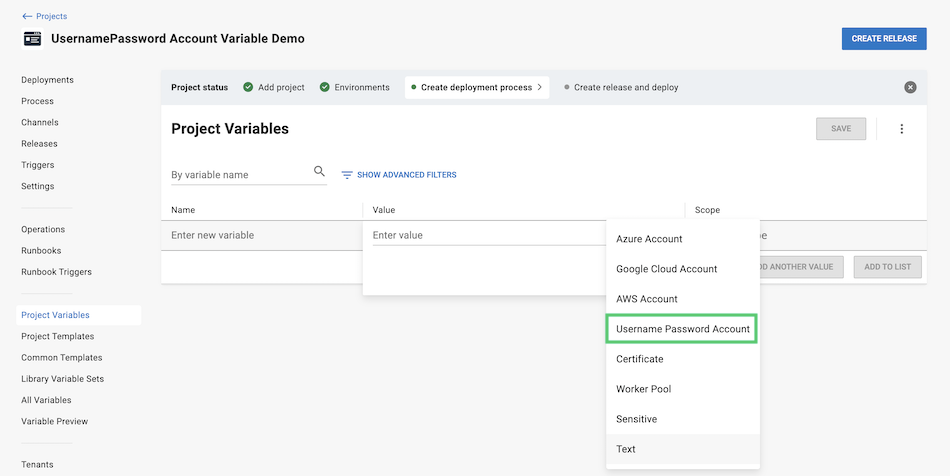Click the filter icon beside Show Advanced Filters

click(347, 175)
